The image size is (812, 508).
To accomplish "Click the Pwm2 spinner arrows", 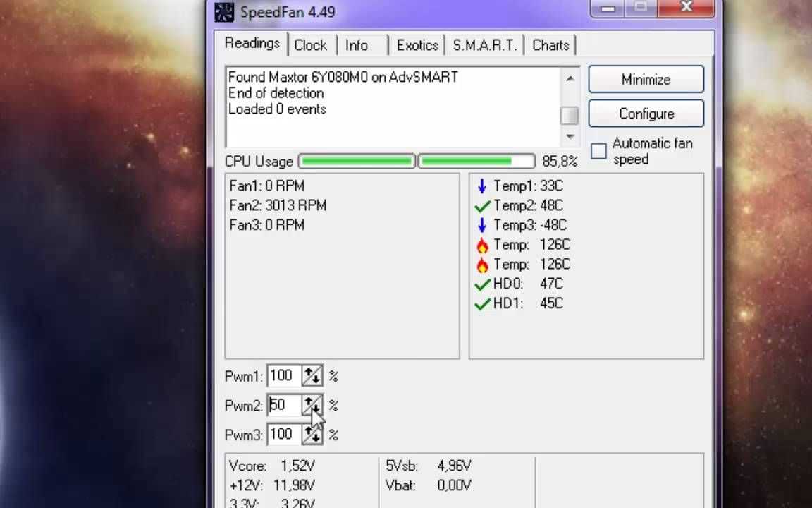I will click(312, 406).
